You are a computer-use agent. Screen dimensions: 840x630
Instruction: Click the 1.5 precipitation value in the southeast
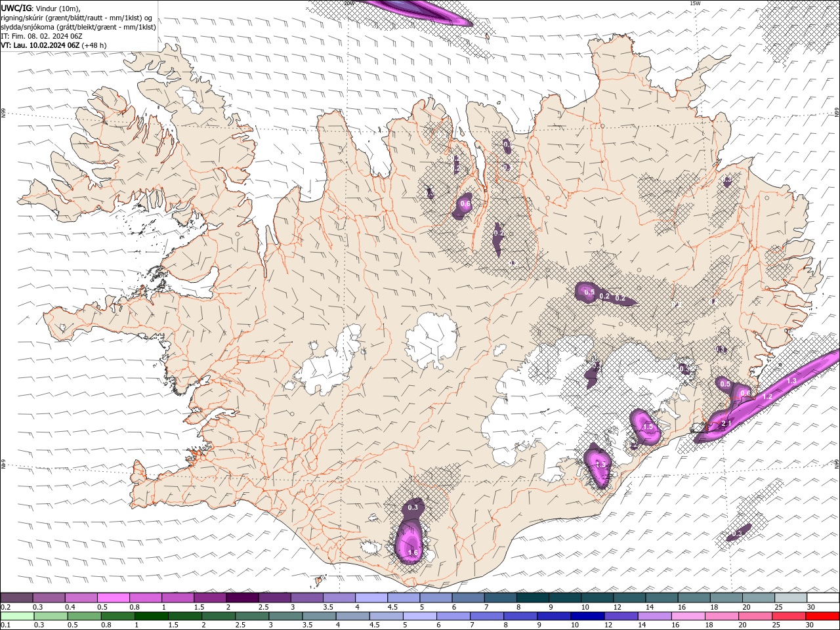point(649,427)
